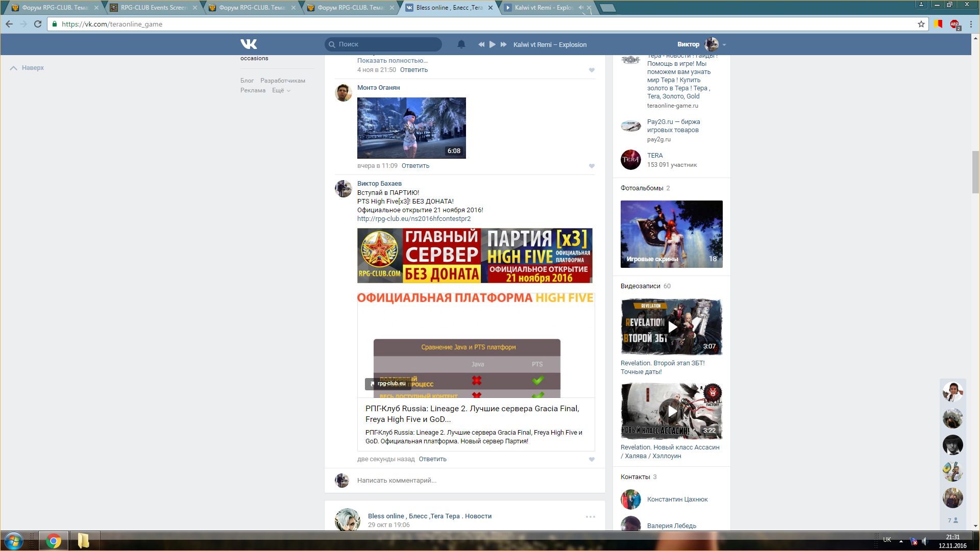The width and height of the screenshot is (980, 551).
Task: Skip to next track in VK player
Action: 504,44
